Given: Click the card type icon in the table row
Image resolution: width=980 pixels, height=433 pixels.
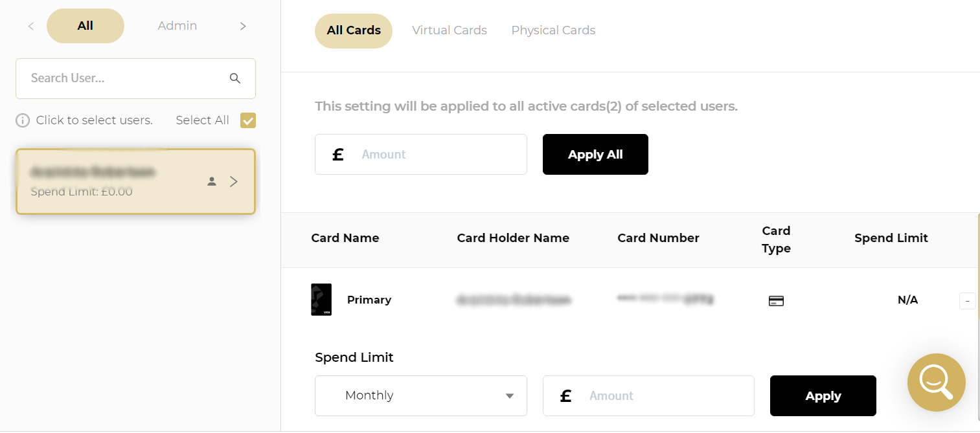Looking at the screenshot, I should click(776, 300).
